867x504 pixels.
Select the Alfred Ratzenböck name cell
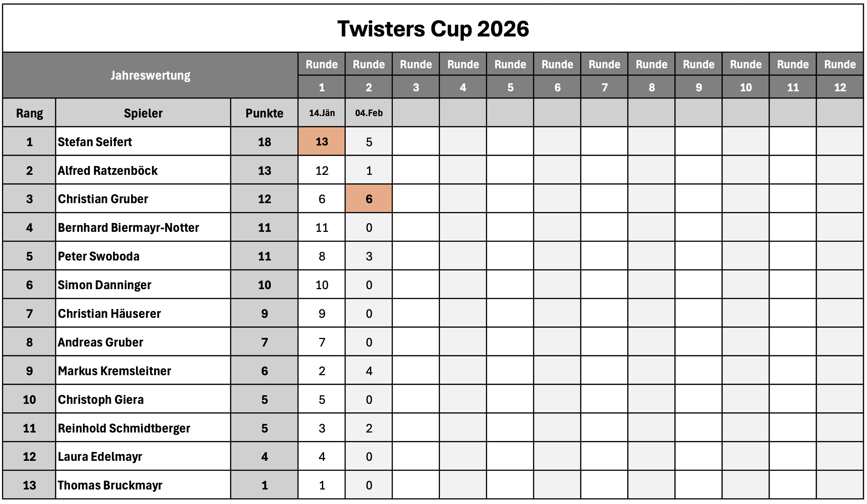[x=108, y=171]
